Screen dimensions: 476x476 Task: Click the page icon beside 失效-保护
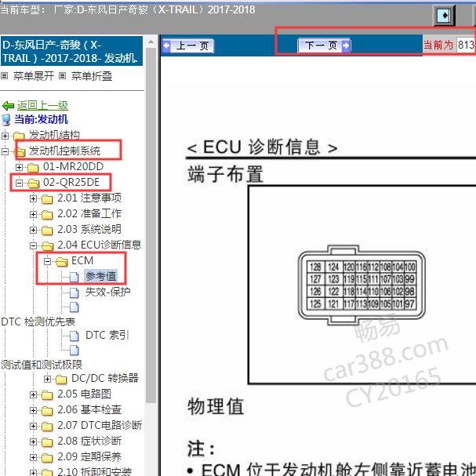tap(74, 293)
